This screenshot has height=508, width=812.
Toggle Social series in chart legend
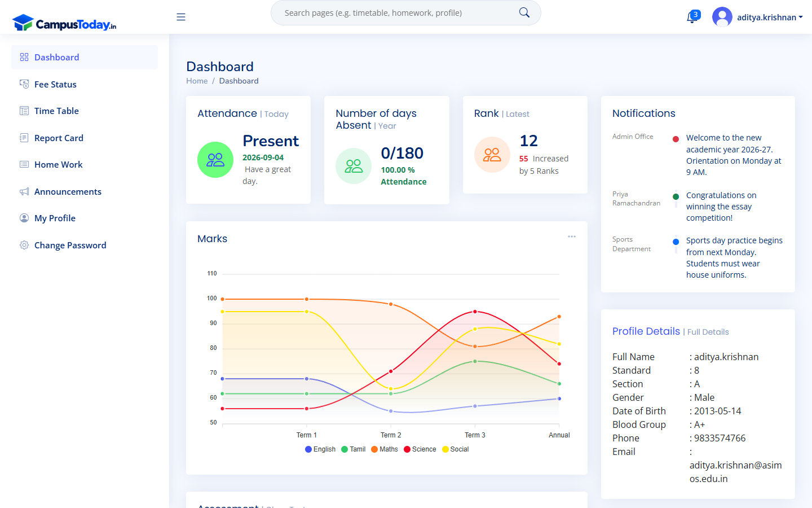tap(456, 449)
